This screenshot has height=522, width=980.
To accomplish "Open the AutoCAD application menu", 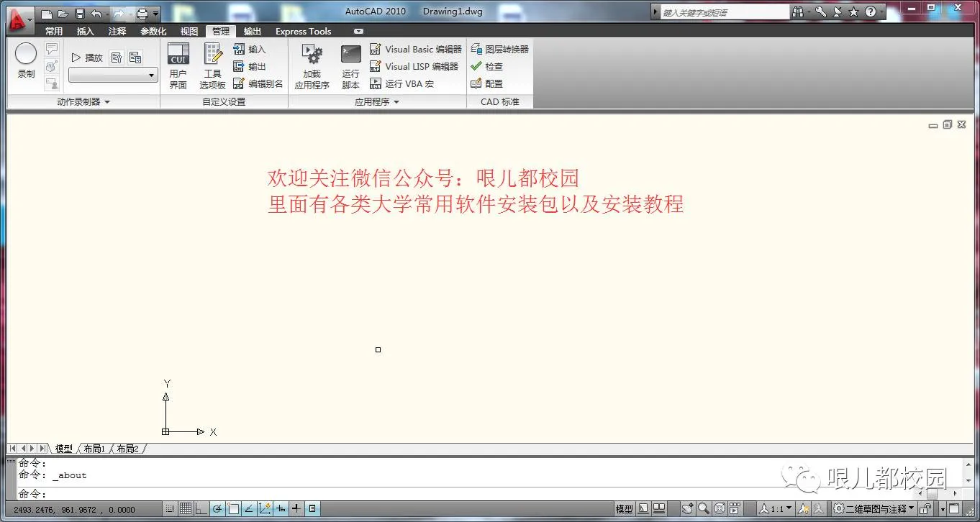I will [x=19, y=19].
